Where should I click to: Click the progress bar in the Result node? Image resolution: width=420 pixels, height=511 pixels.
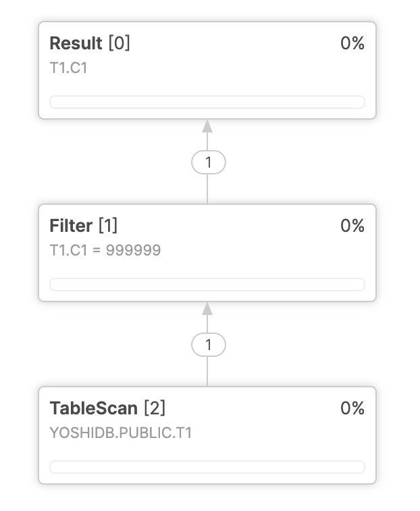pos(207,102)
